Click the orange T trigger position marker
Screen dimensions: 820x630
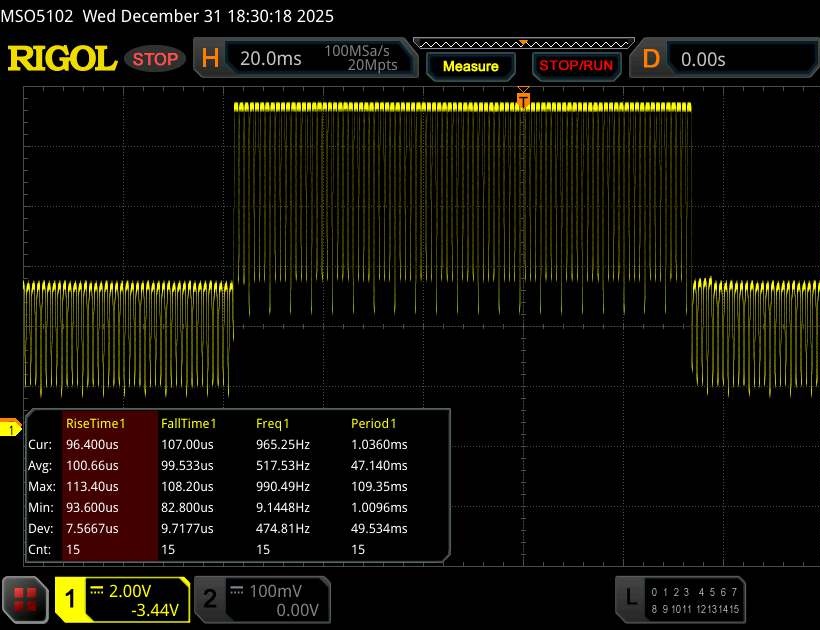point(522,98)
